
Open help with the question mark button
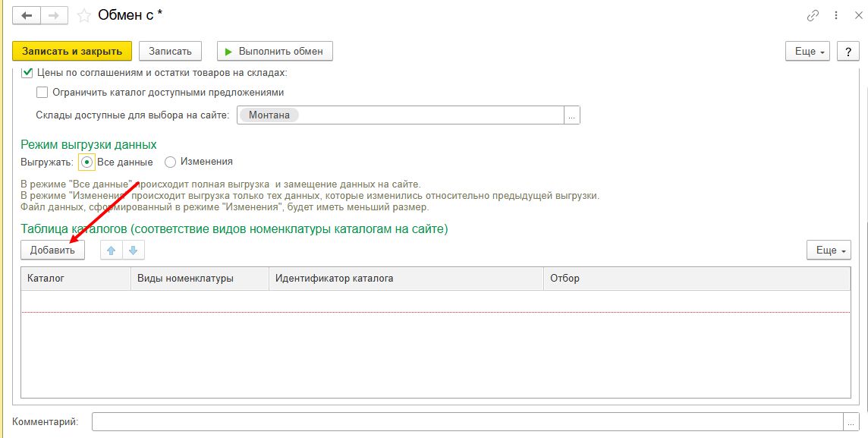tap(847, 51)
